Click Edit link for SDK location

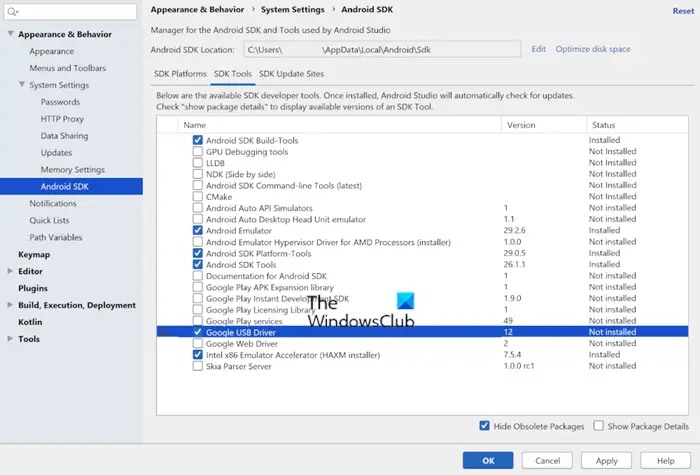538,49
